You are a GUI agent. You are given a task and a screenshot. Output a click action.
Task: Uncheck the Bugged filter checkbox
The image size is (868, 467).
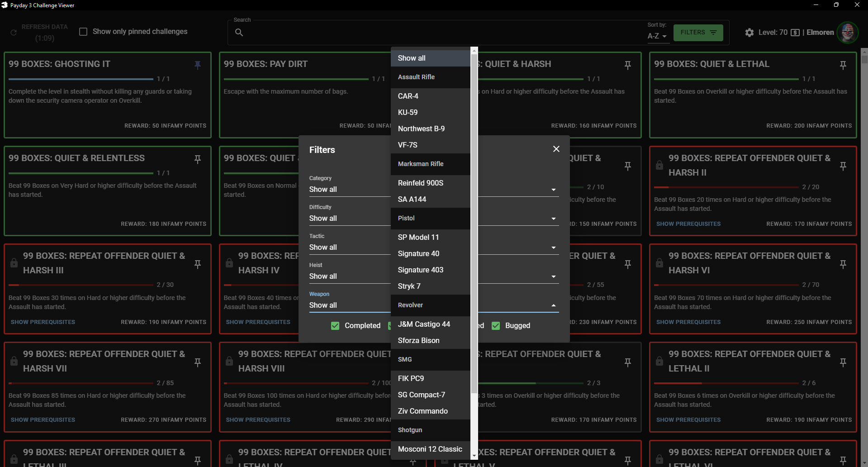(496, 326)
